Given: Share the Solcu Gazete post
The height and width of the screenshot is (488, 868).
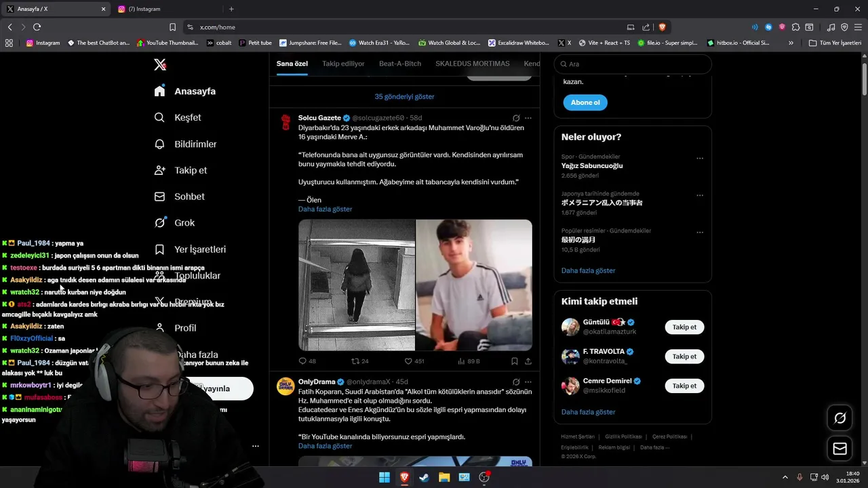Looking at the screenshot, I should click(x=528, y=361).
